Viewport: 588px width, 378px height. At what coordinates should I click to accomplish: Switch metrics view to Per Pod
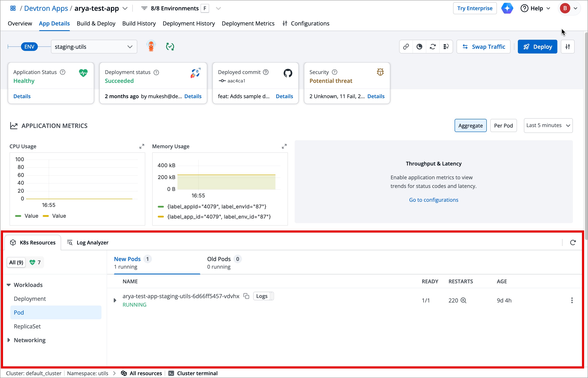point(503,126)
